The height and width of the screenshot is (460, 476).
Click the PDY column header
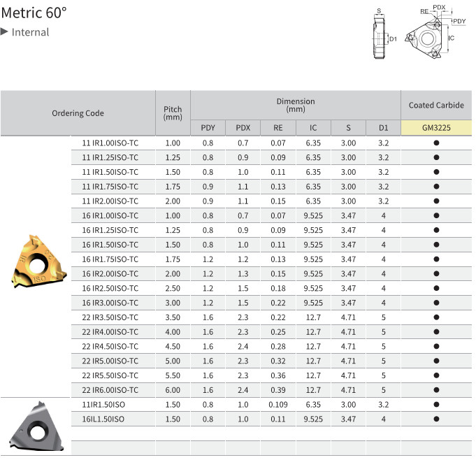tap(208, 127)
